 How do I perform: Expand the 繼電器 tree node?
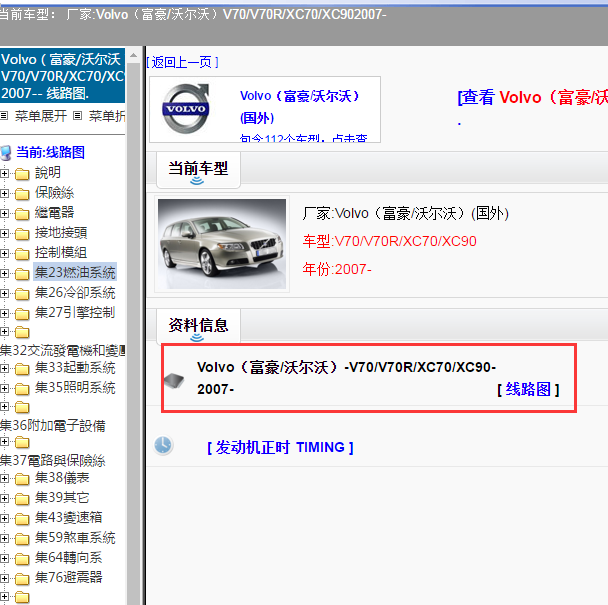click(x=4, y=213)
